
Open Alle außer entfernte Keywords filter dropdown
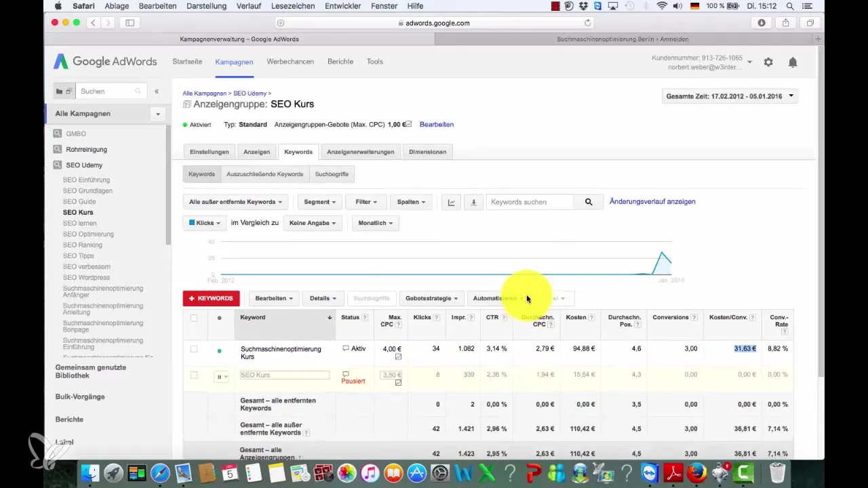point(236,202)
